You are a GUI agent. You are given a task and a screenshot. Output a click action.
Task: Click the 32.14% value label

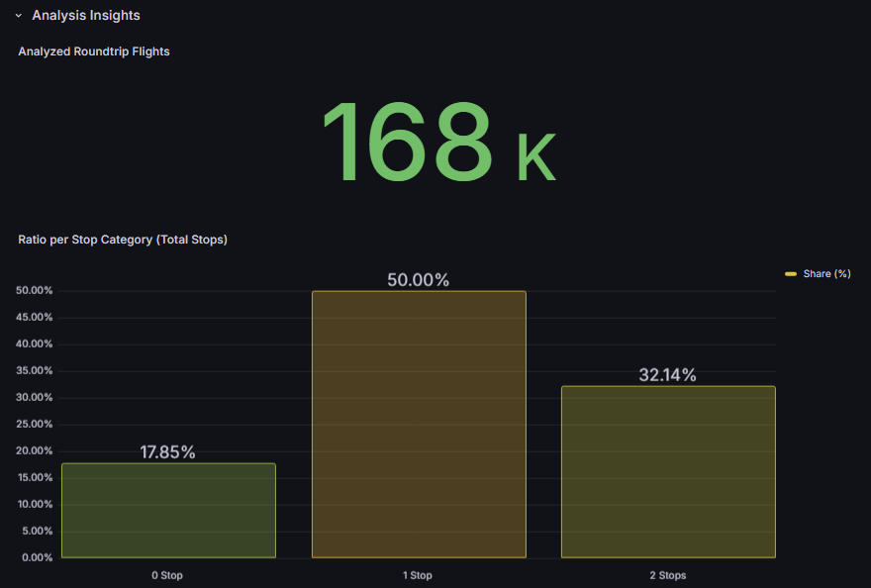668,375
